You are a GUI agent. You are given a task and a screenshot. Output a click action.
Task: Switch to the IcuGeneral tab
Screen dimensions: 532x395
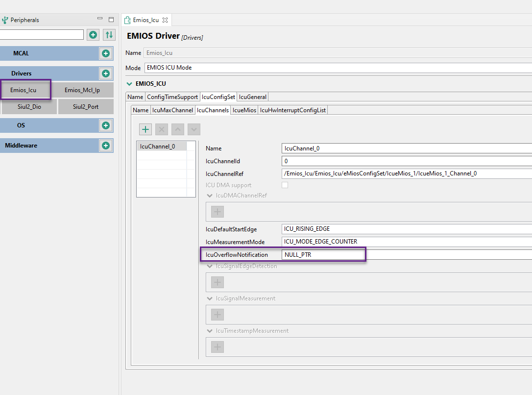coord(253,97)
